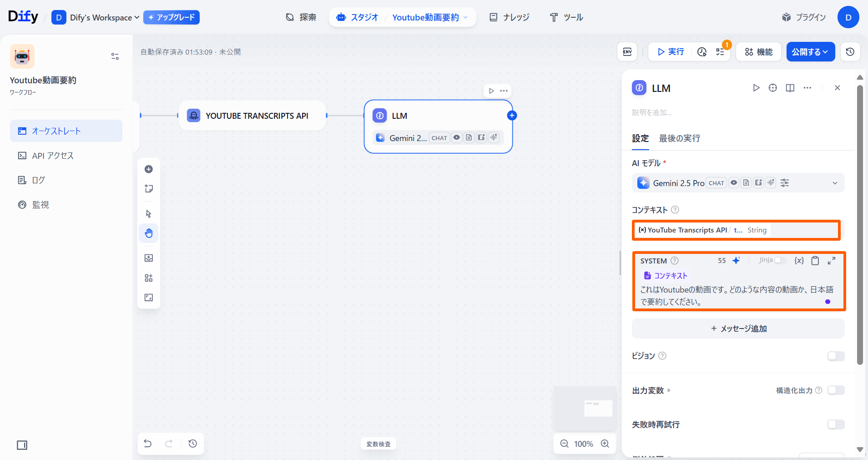Copy the SYSTEM prompt with clipboard icon

point(815,261)
